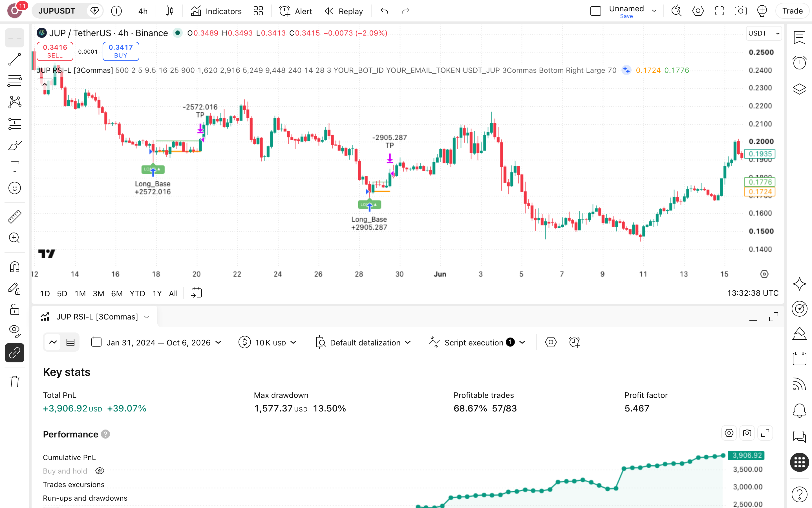812x508 pixels.
Task: Enter fullscreen mode
Action: pyautogui.click(x=719, y=11)
